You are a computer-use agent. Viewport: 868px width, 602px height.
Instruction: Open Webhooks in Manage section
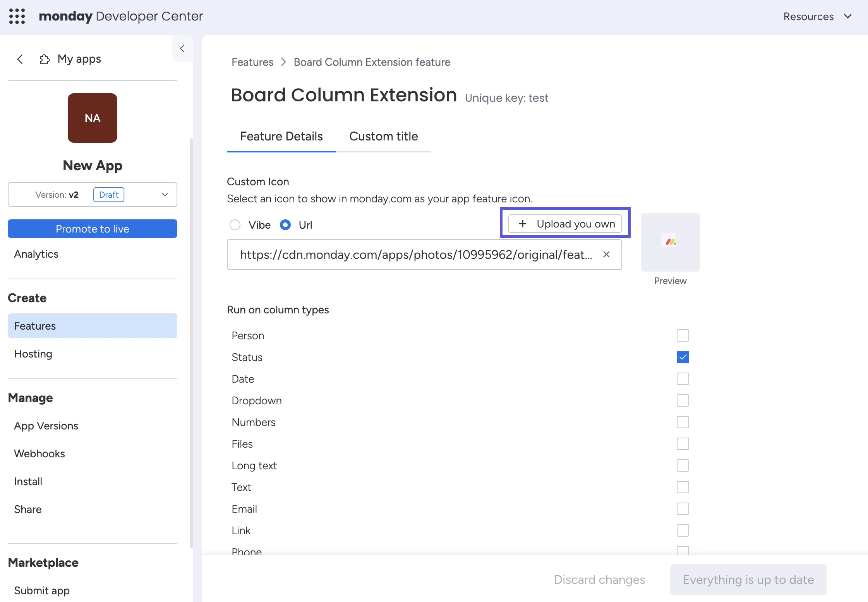[x=93, y=453]
